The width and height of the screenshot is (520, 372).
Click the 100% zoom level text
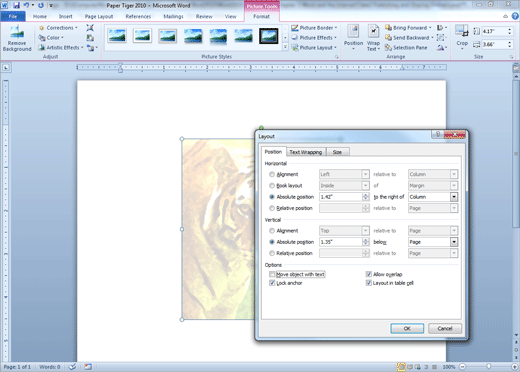[x=449, y=367]
